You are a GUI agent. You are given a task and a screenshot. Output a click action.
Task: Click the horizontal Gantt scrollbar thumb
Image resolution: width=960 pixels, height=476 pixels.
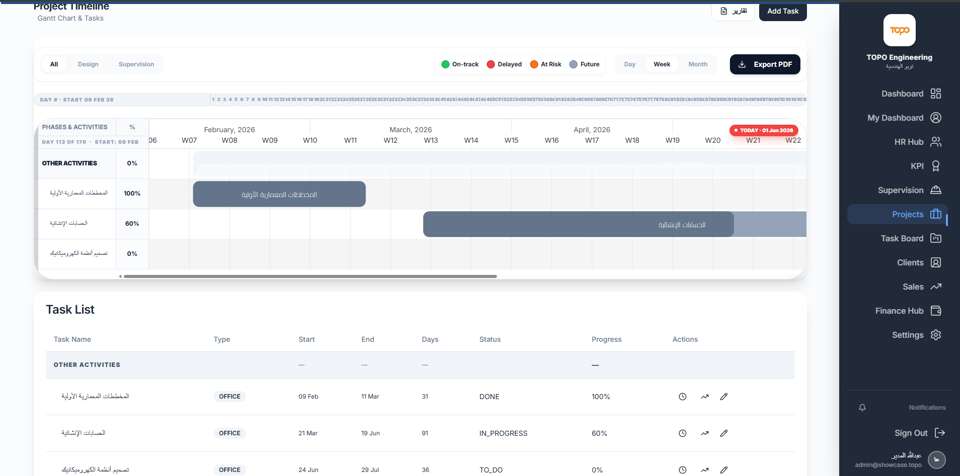(x=310, y=276)
